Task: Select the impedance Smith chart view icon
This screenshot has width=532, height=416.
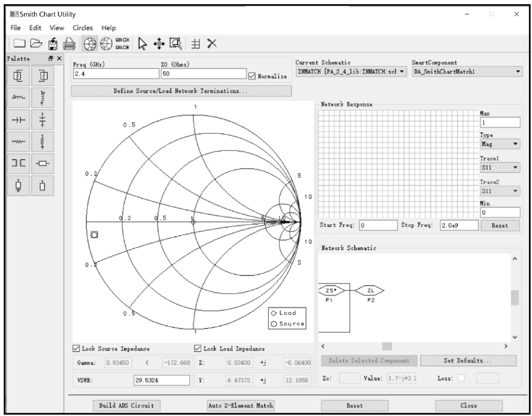Action: click(90, 44)
